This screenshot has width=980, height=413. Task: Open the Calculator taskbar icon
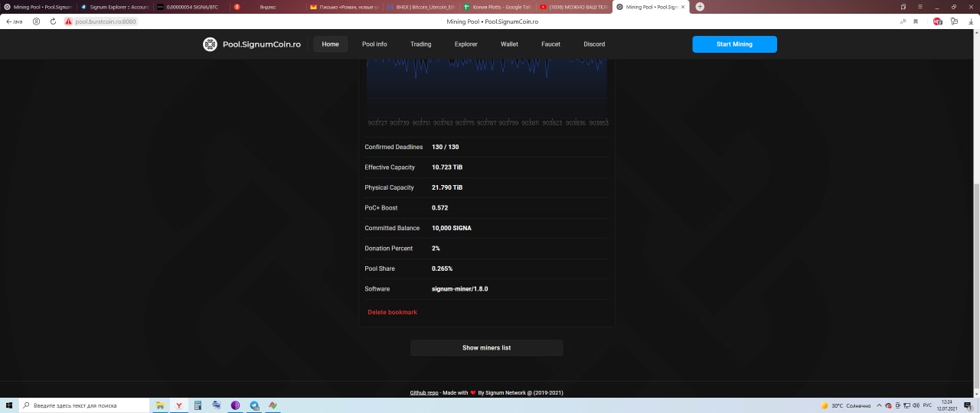198,405
